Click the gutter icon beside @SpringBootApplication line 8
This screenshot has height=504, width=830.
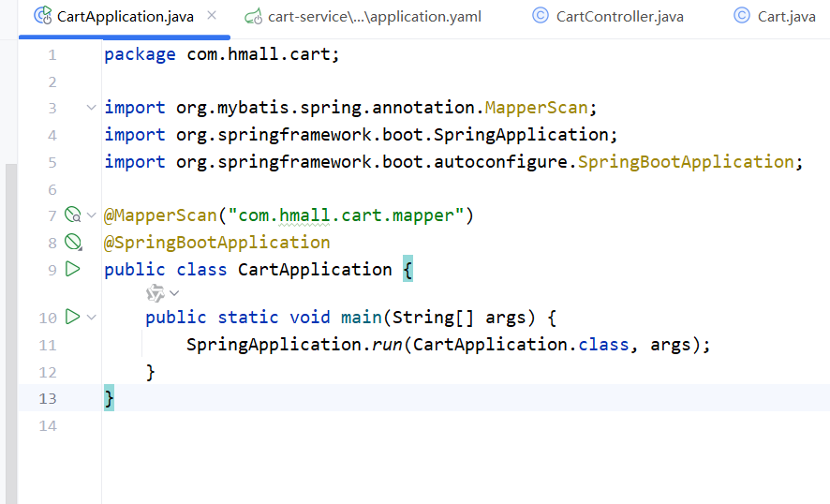coord(73,243)
